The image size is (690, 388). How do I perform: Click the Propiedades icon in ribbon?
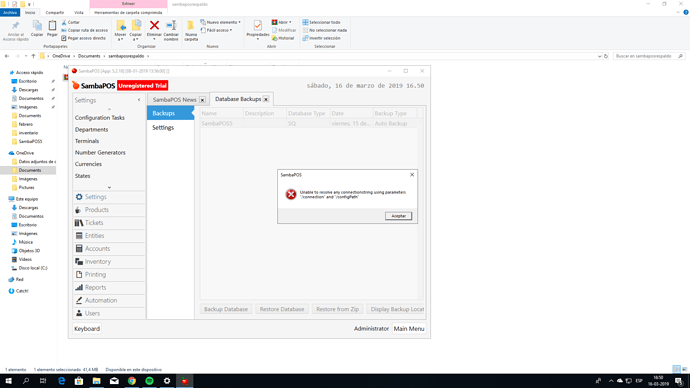pyautogui.click(x=257, y=26)
